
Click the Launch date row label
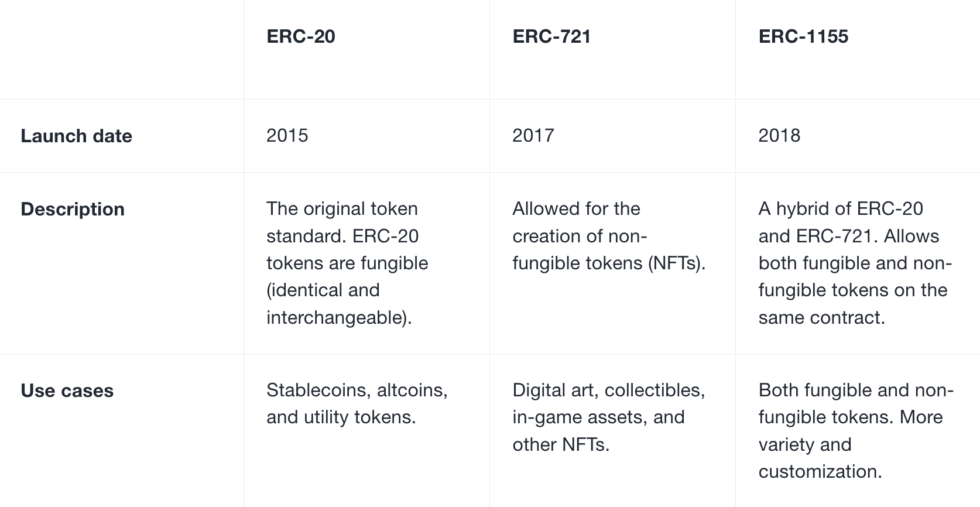pos(76,136)
